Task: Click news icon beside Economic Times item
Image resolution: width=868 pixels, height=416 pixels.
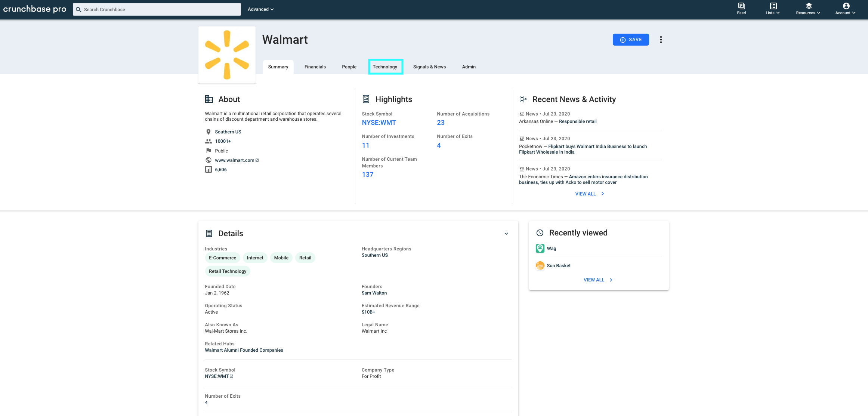Action: point(522,169)
